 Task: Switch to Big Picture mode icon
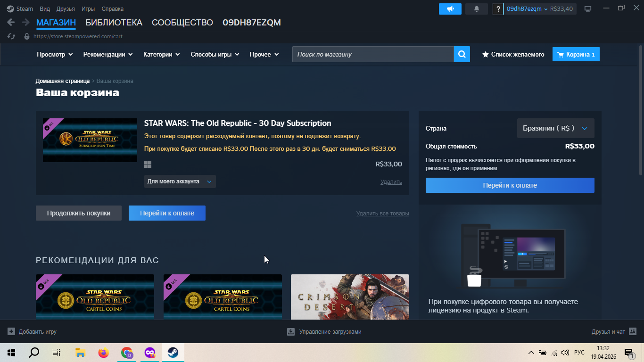tap(588, 9)
